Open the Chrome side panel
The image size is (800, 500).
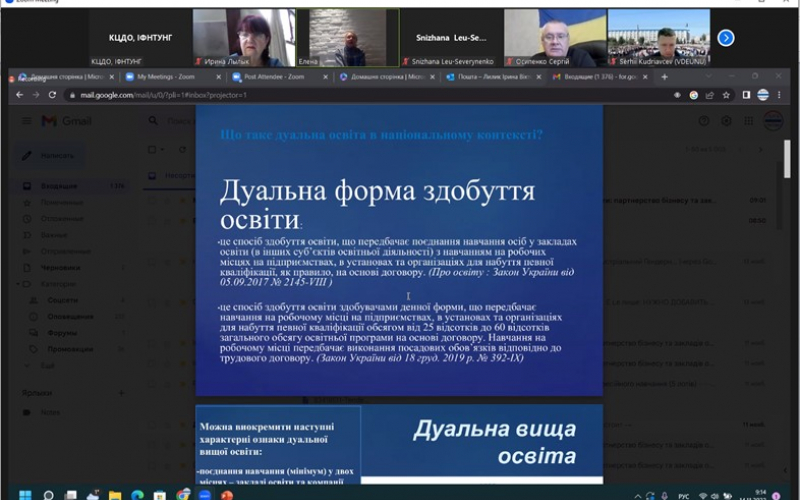click(746, 95)
